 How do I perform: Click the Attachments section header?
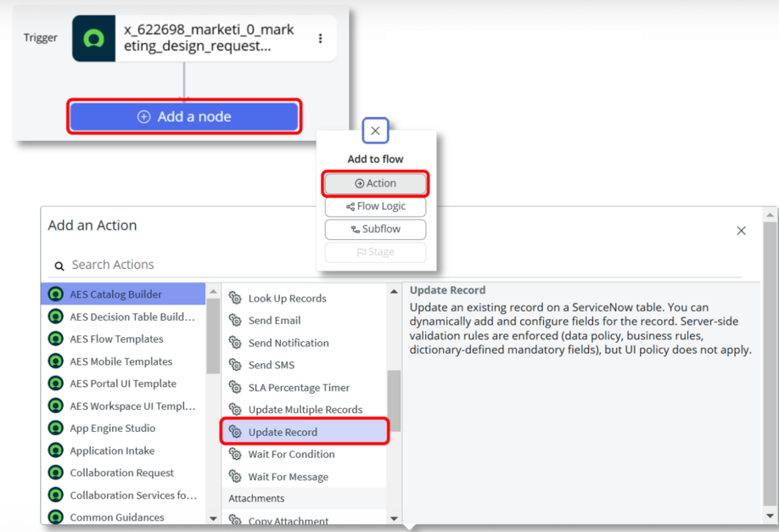tap(304, 498)
